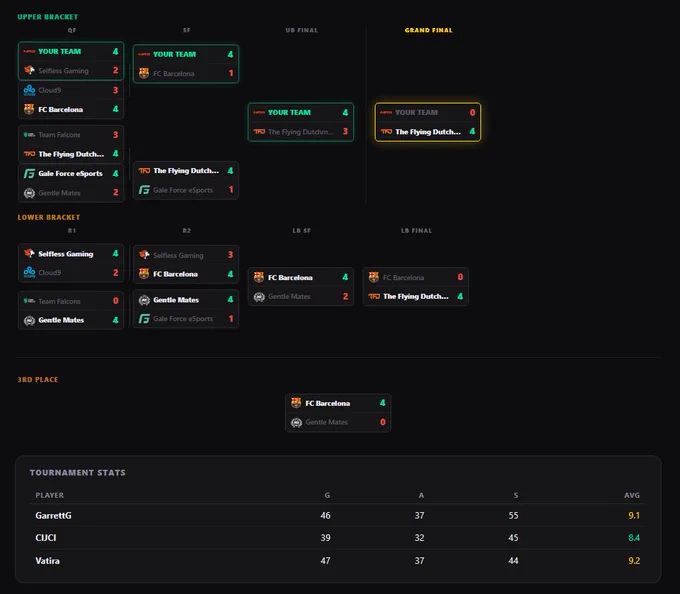
Task: Select CJCJ in the tournament stats table
Action: [x=46, y=538]
